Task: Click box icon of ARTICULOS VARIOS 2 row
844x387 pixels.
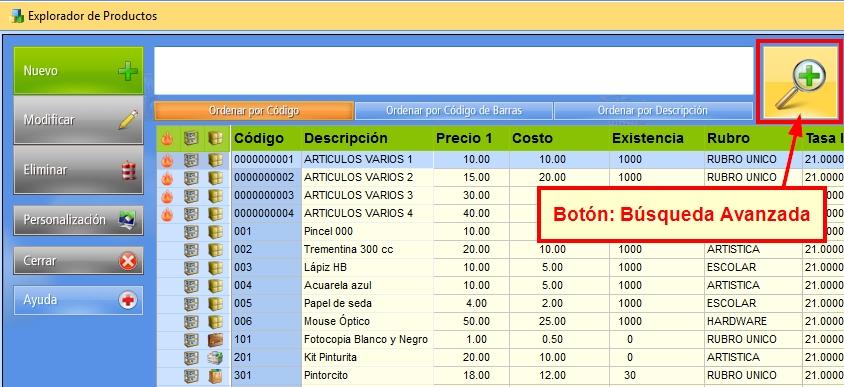Action: pos(215,178)
